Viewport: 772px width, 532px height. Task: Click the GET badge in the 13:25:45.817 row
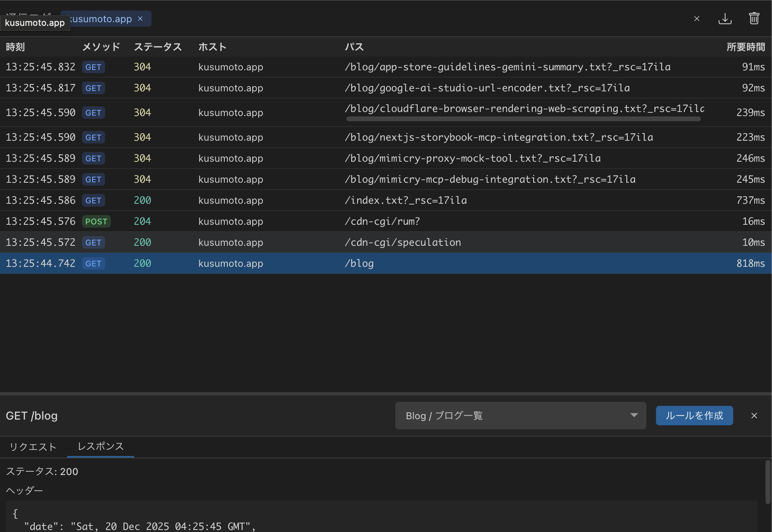pos(93,88)
